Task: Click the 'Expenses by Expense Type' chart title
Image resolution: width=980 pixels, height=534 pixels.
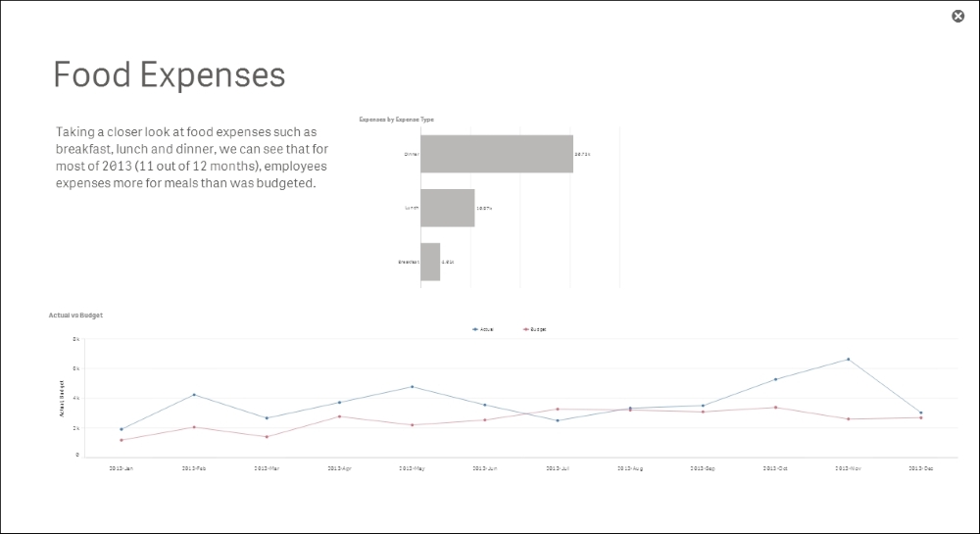Action: 396,120
